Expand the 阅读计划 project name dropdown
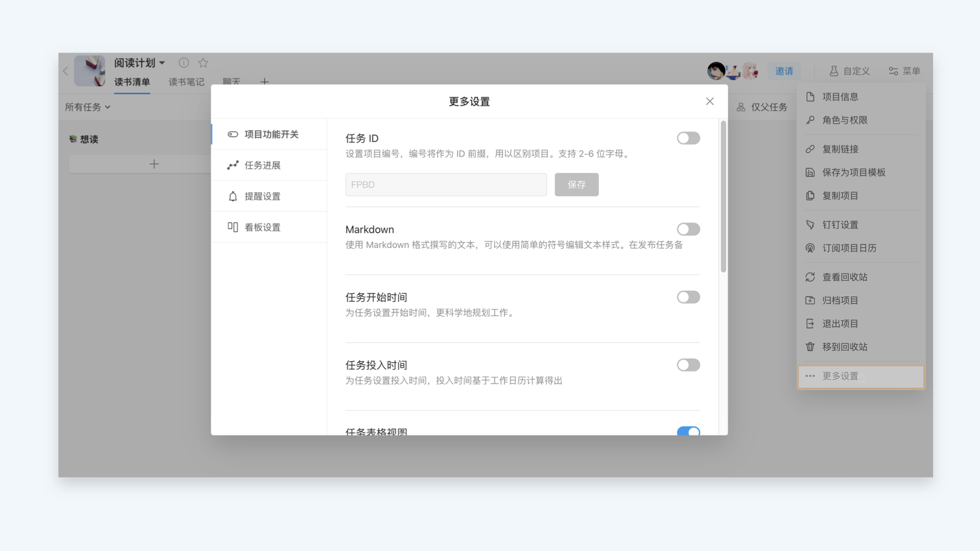Viewport: 980px width, 551px height. tap(162, 63)
